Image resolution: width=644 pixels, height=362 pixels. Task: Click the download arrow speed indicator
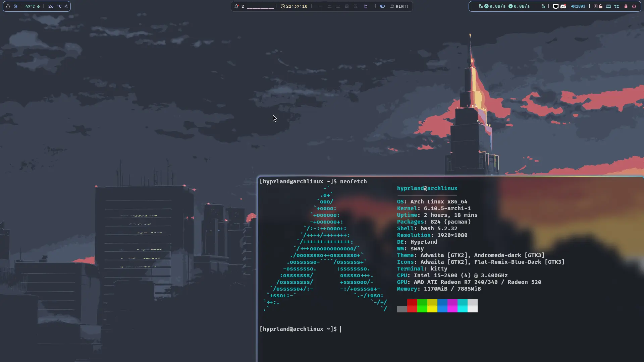point(519,6)
